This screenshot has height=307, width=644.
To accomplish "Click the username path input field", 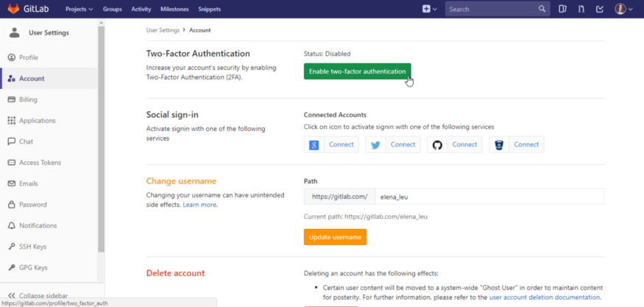I will coord(488,197).
